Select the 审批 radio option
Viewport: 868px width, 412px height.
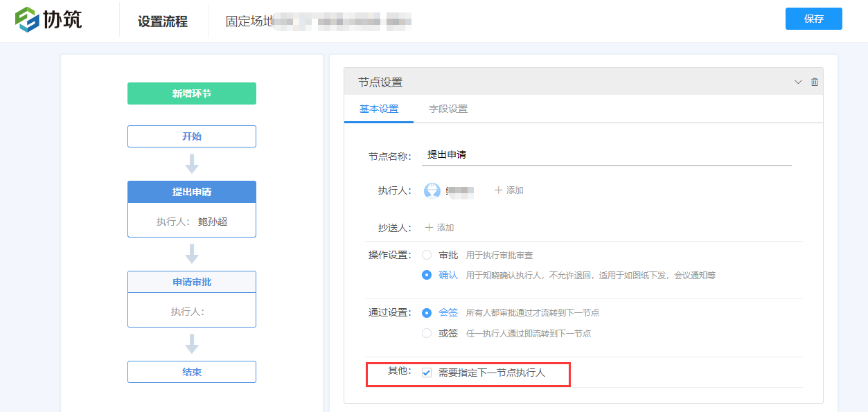click(x=426, y=255)
